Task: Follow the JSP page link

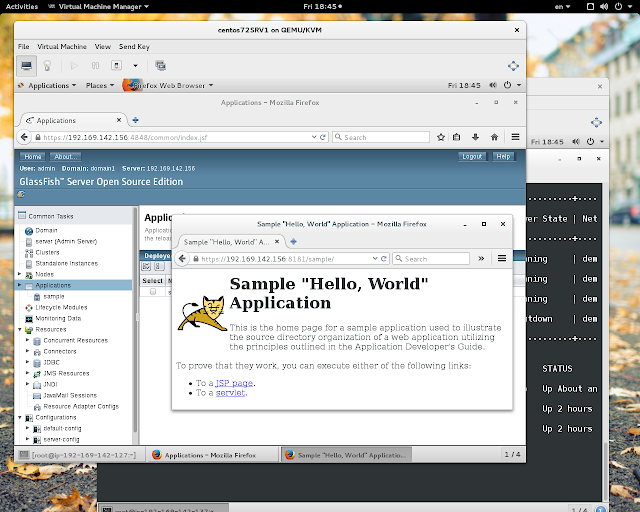Action: click(x=234, y=383)
